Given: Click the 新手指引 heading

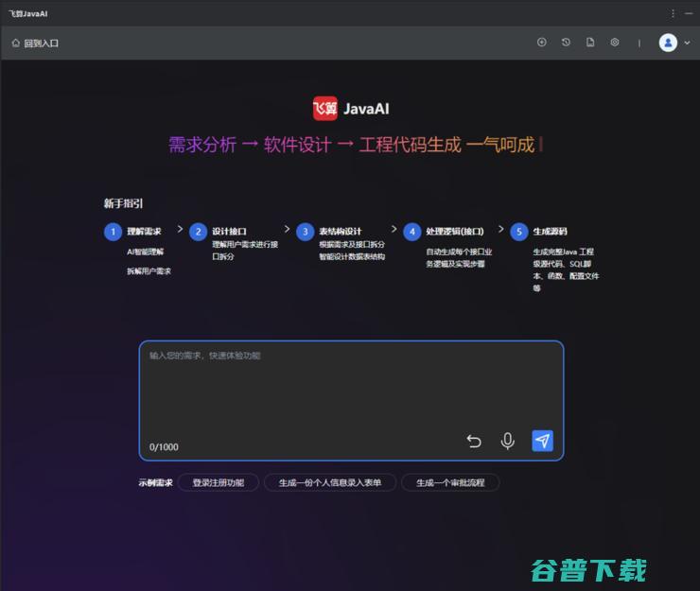Looking at the screenshot, I should (x=123, y=203).
